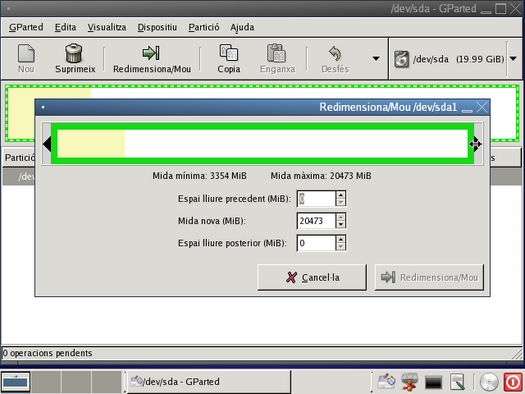This screenshot has width=525, height=394.
Task: Click the Enganxa clipboard icon
Action: (276, 53)
